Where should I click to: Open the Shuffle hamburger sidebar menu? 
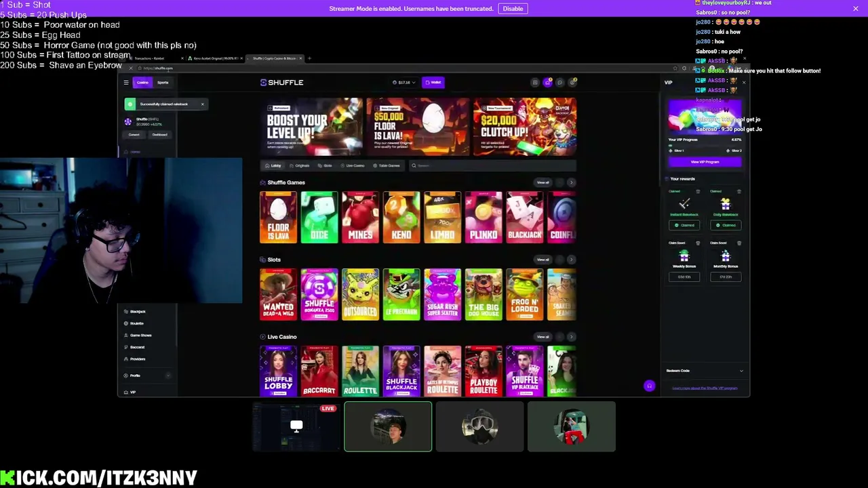click(125, 83)
